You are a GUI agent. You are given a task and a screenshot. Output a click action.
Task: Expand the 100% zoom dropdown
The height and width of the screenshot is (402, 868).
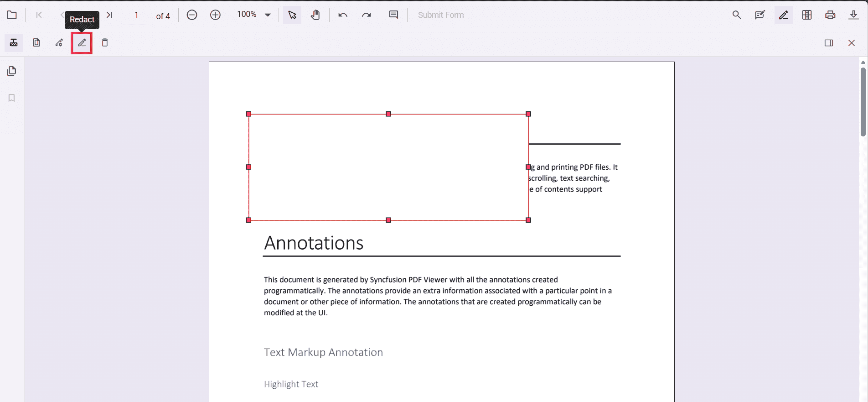[268, 15]
